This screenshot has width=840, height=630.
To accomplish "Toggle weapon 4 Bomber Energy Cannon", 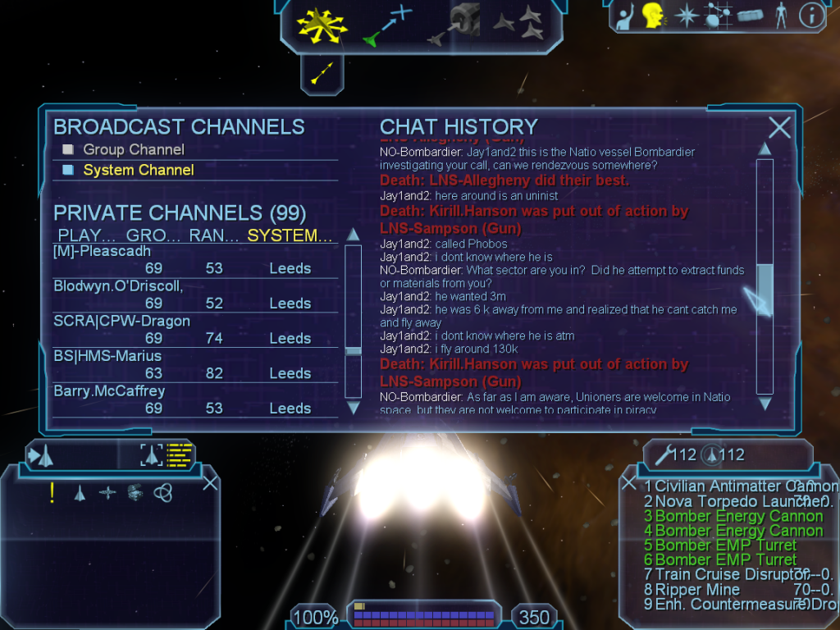I will pyautogui.click(x=733, y=531).
